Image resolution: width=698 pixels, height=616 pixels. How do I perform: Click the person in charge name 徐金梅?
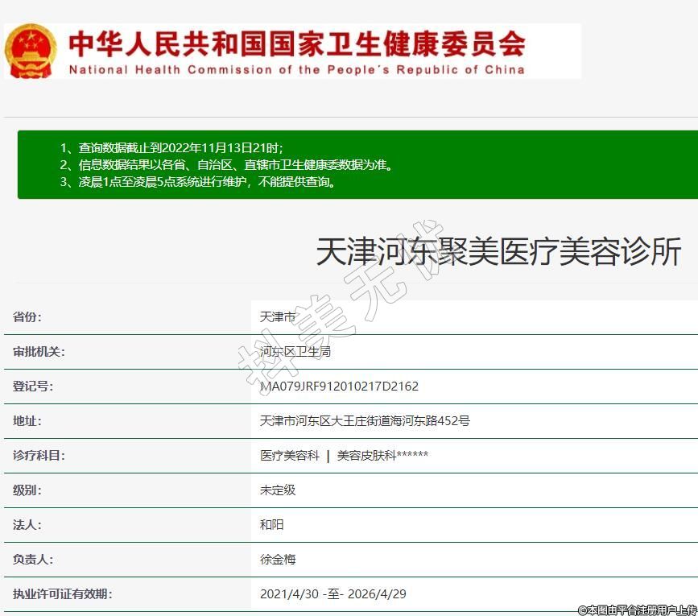[278, 560]
